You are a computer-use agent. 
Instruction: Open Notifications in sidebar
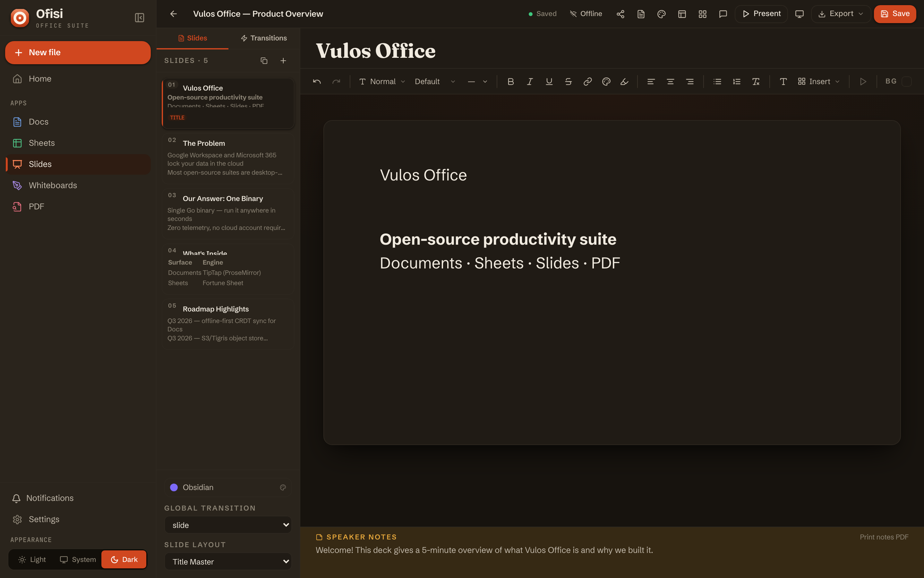pos(78,498)
